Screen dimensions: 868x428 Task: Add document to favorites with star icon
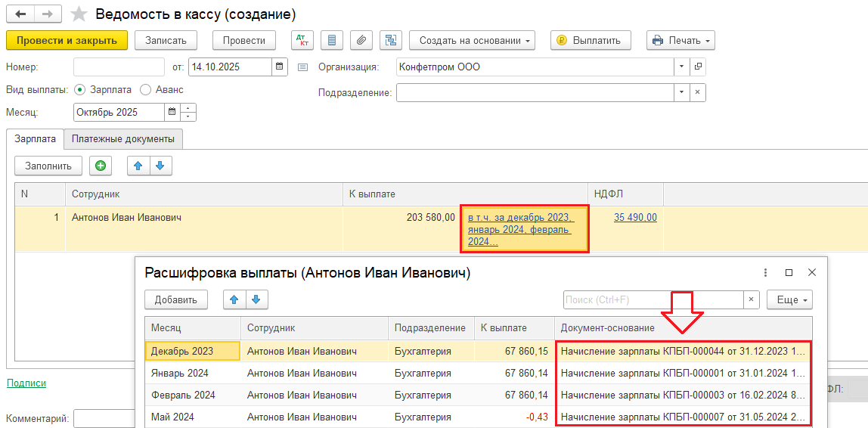coord(79,14)
